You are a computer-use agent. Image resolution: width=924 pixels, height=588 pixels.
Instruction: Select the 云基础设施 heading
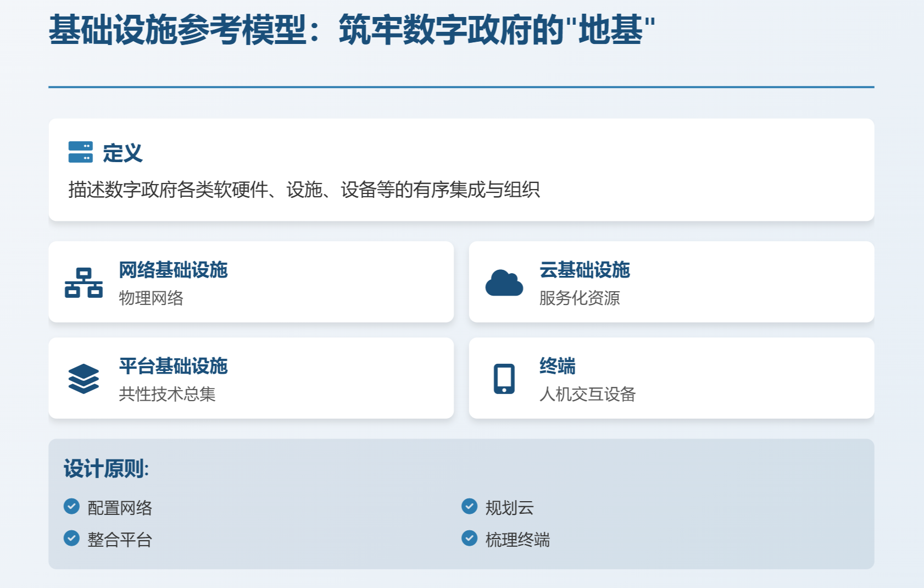point(585,270)
